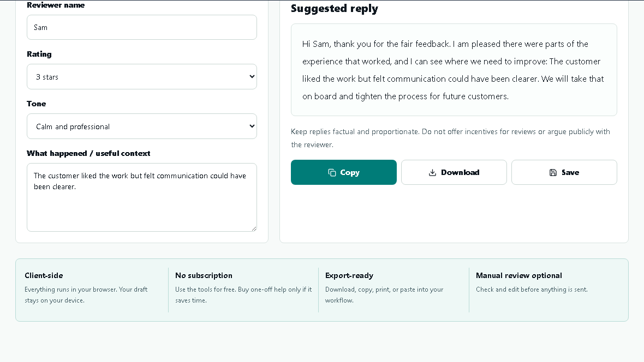The height and width of the screenshot is (362, 644).
Task: Click the Rating label
Action: [x=39, y=54]
